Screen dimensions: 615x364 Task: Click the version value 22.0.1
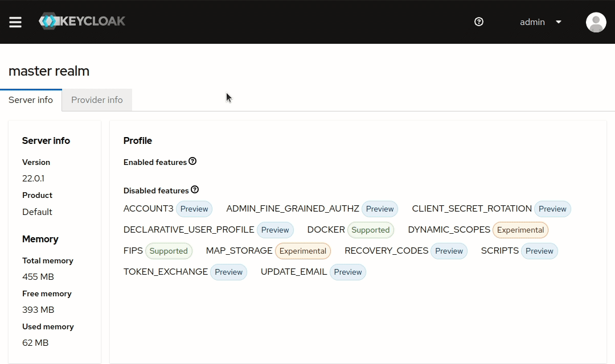(34, 178)
